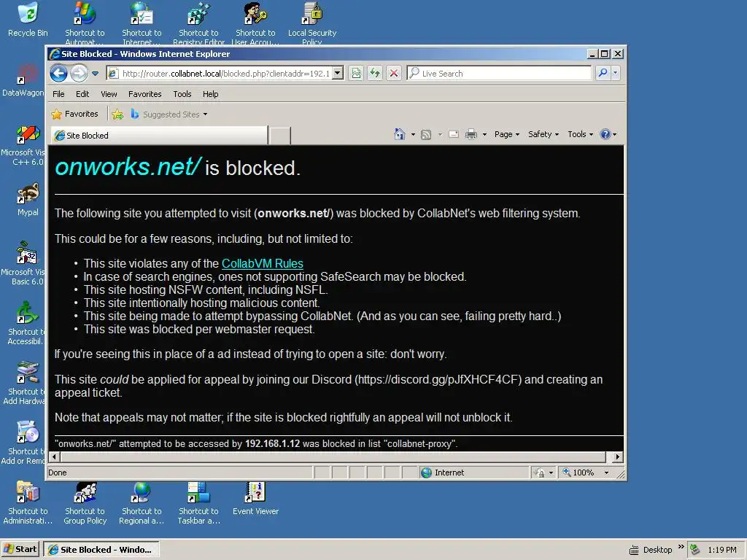
Task: Select Shortcut to Administrative Tools icon
Action: click(28, 503)
